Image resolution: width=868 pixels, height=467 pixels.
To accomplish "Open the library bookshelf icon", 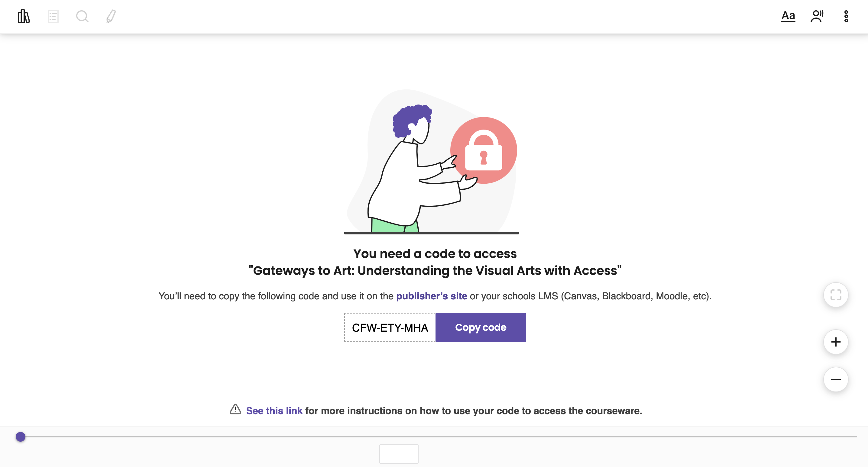I will point(24,16).
